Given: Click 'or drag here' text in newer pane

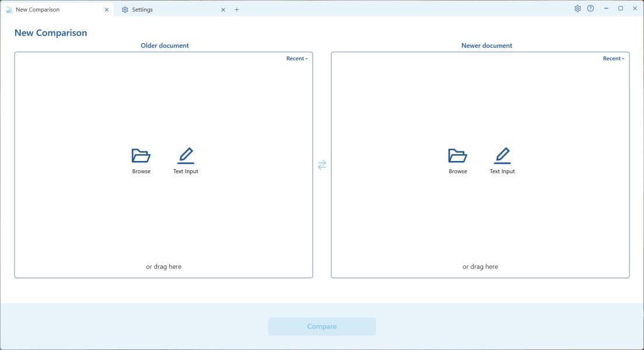Looking at the screenshot, I should pyautogui.click(x=480, y=267).
